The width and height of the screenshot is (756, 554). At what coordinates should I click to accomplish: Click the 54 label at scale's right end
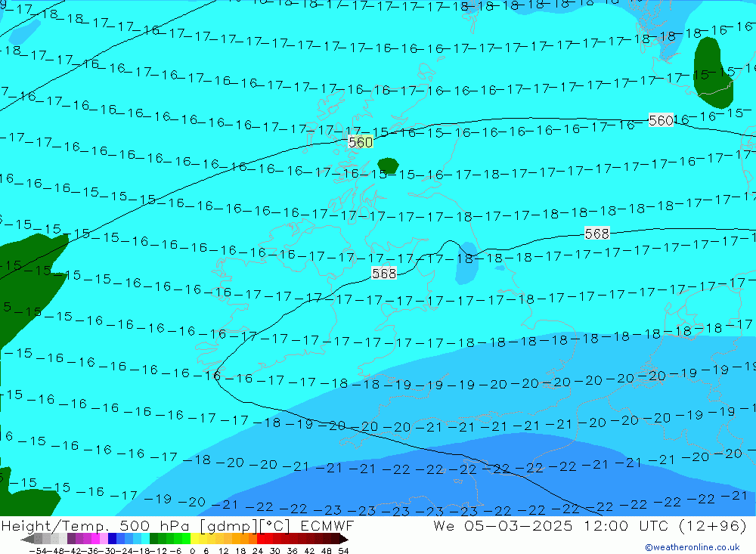(x=343, y=551)
